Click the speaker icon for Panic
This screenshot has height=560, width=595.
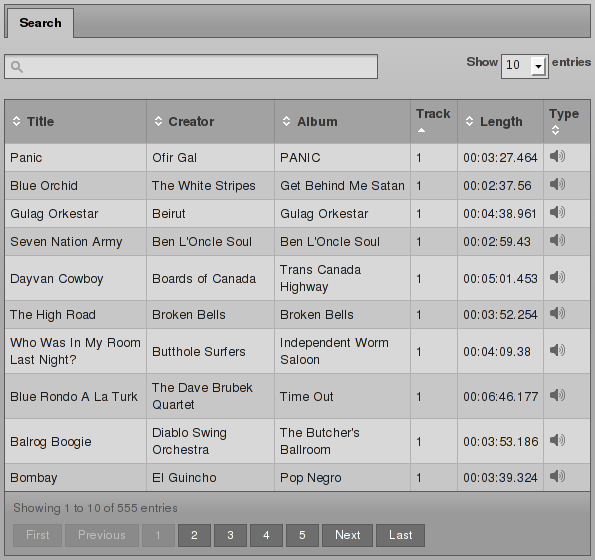click(x=557, y=156)
